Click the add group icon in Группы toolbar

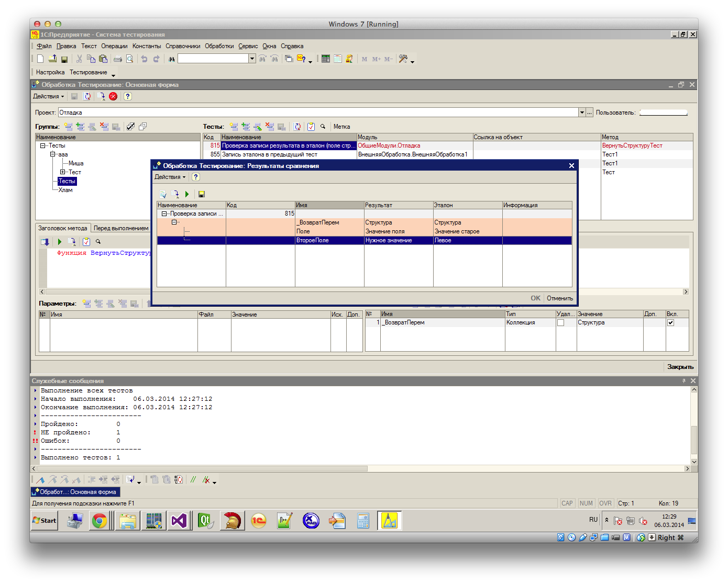pyautogui.click(x=69, y=127)
